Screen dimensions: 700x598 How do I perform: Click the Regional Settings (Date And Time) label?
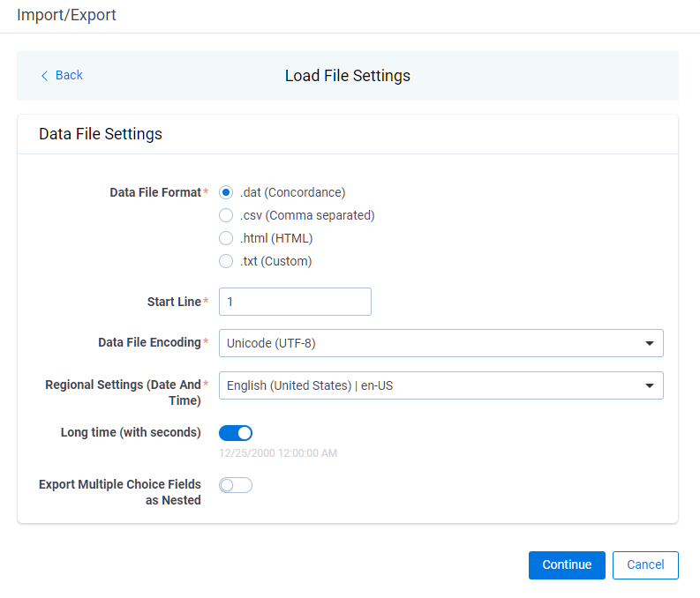(x=124, y=392)
